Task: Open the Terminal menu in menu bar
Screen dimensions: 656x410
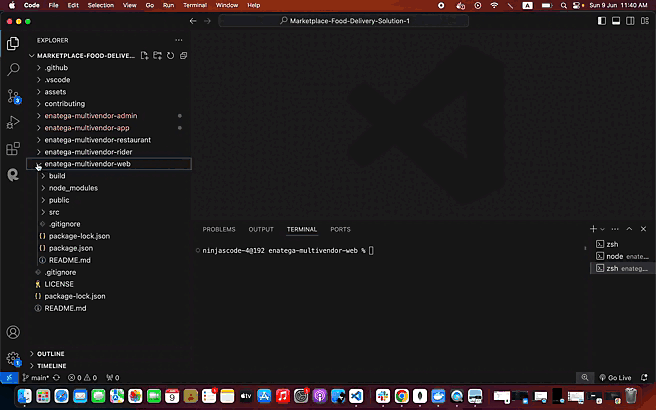Action: click(194, 5)
